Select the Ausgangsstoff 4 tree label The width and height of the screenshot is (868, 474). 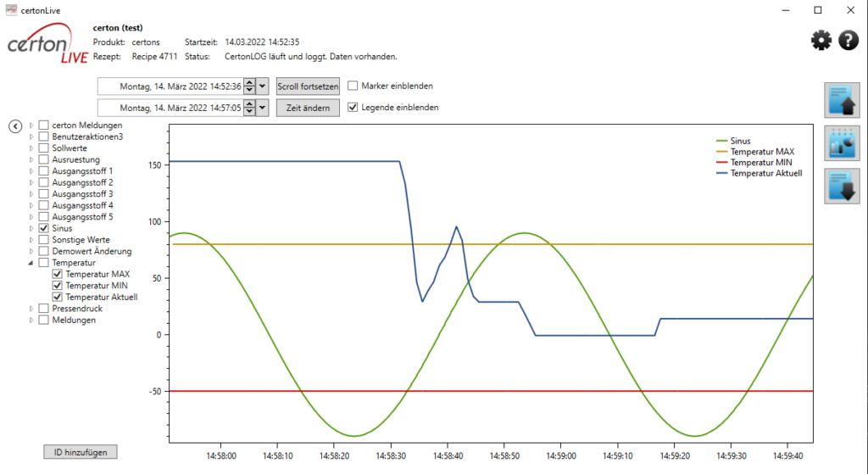(x=82, y=205)
